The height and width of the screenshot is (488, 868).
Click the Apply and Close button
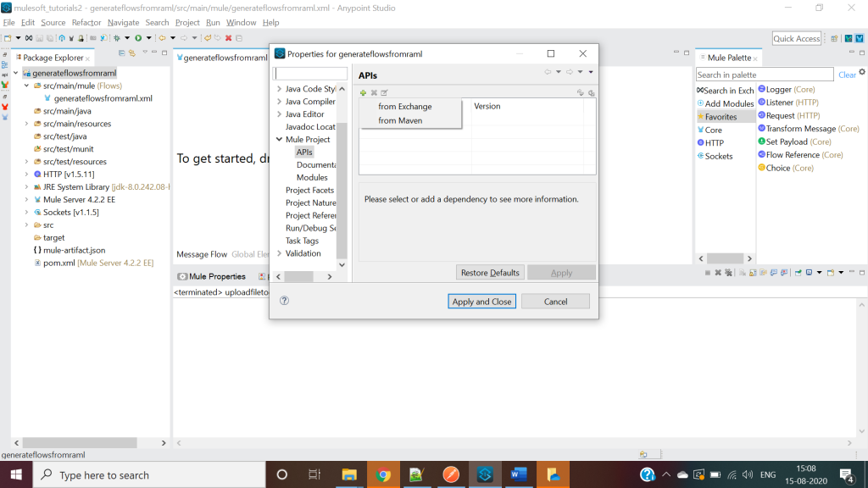click(x=481, y=301)
